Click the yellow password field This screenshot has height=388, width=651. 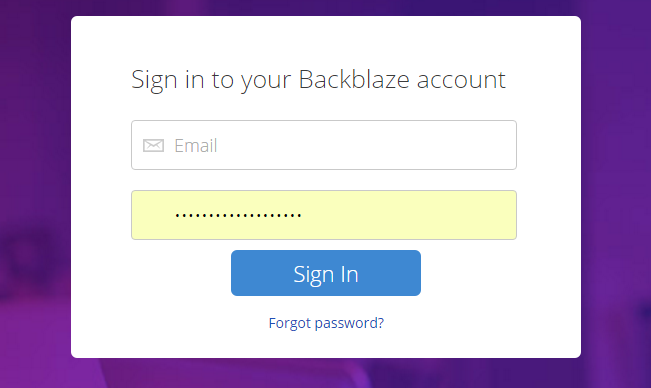pyautogui.click(x=324, y=215)
